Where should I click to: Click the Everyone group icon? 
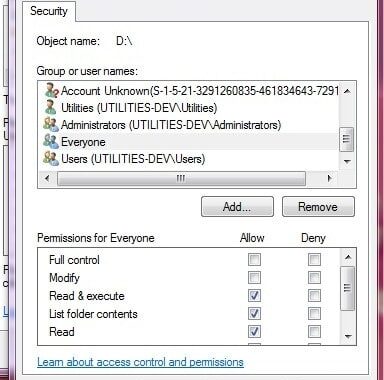51,141
